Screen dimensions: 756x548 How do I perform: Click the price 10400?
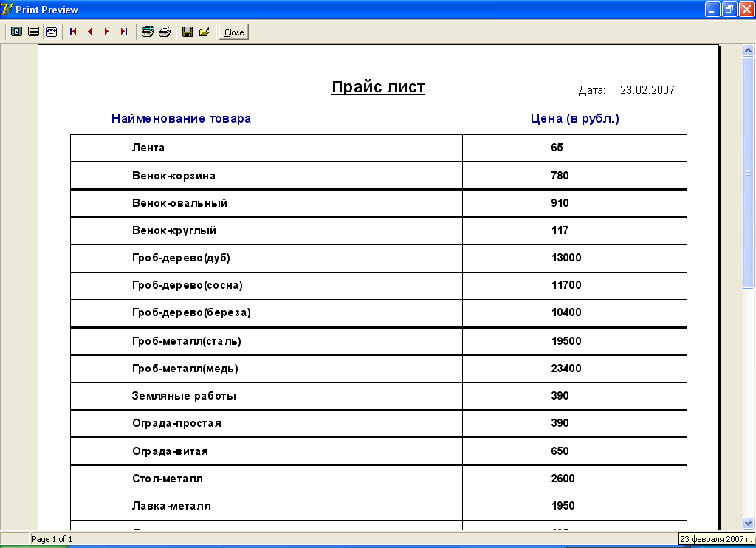coord(566,313)
